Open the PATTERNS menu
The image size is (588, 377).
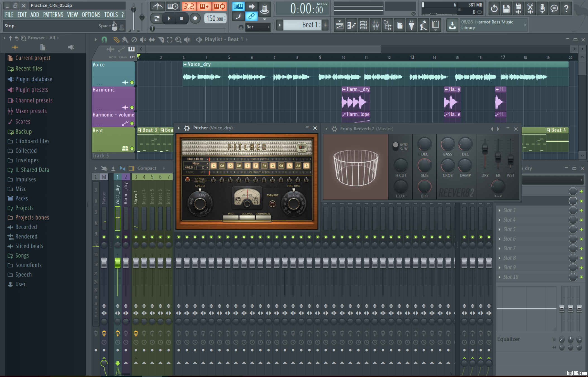tap(53, 15)
